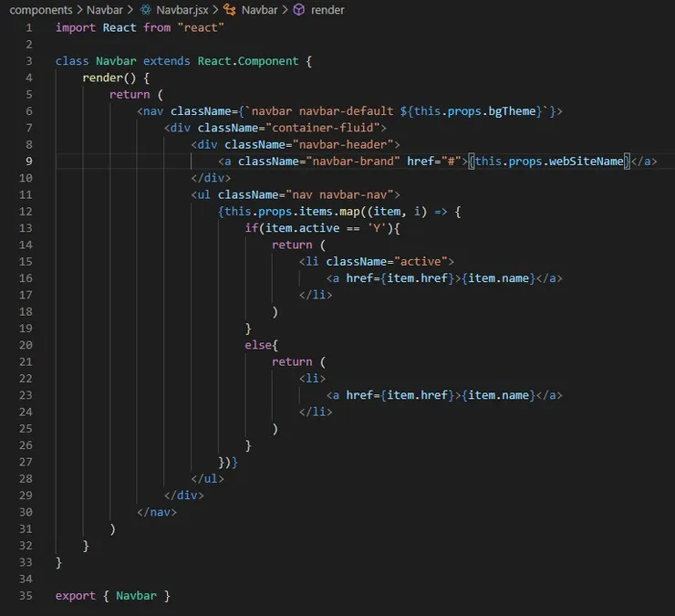
Task: Click 'item.active' in the if condition
Action: pyautogui.click(x=302, y=228)
